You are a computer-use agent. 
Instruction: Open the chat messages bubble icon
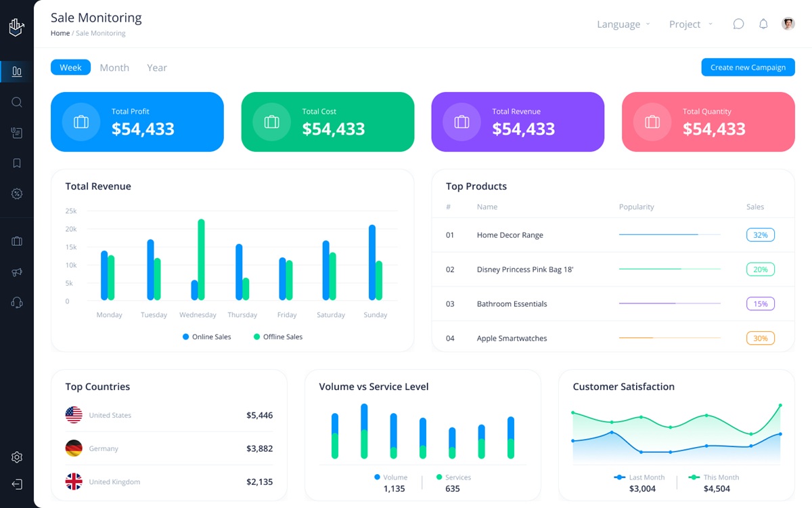click(738, 24)
